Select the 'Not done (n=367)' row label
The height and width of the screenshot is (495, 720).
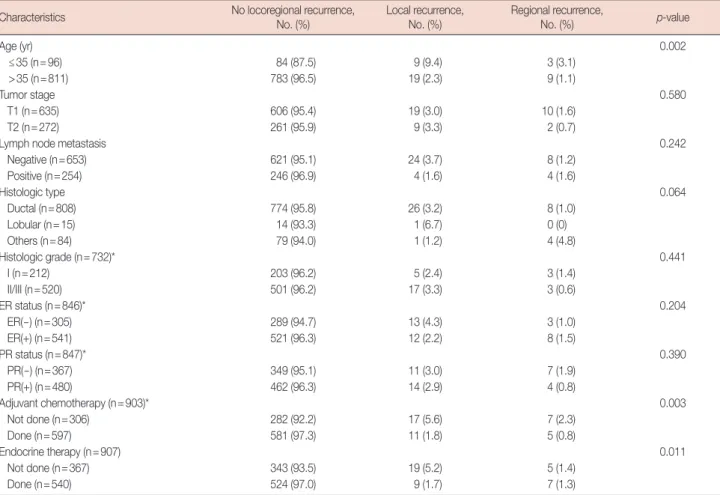pyautogui.click(x=48, y=468)
